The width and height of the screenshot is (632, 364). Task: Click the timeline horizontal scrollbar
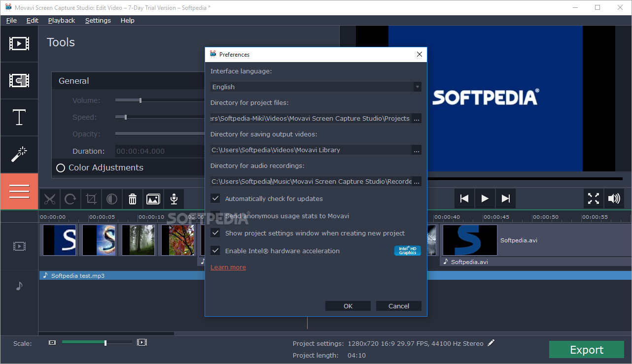pyautogui.click(x=106, y=333)
